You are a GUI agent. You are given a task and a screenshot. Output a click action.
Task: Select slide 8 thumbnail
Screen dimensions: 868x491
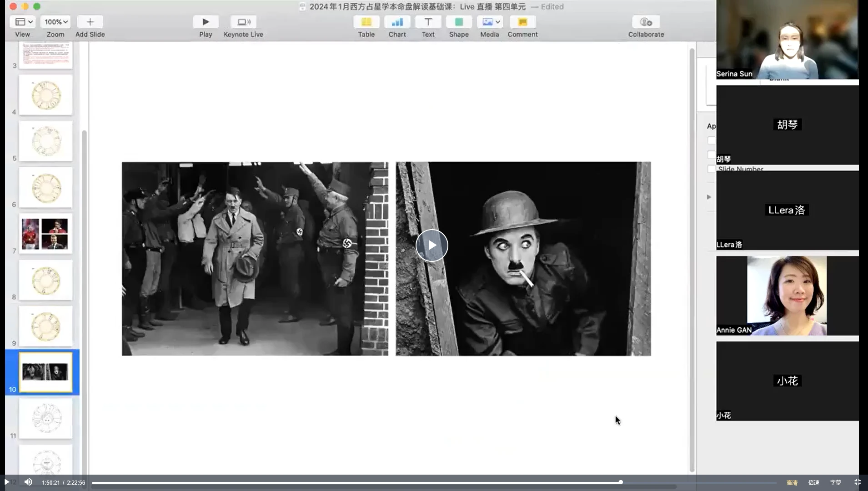tap(45, 280)
